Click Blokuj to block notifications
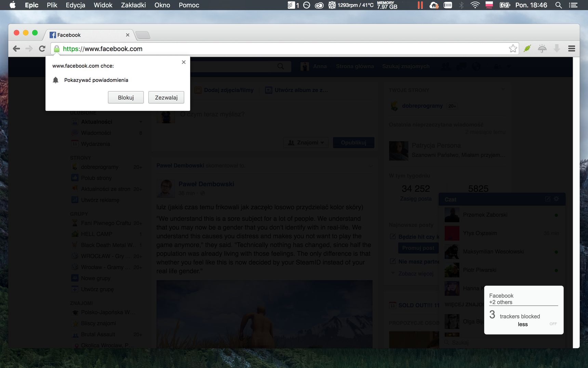 (126, 98)
